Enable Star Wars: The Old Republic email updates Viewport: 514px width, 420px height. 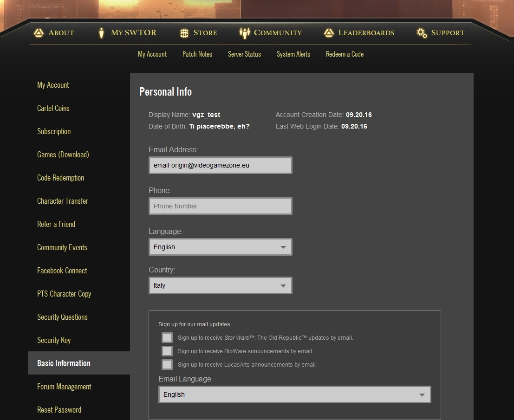pos(167,337)
